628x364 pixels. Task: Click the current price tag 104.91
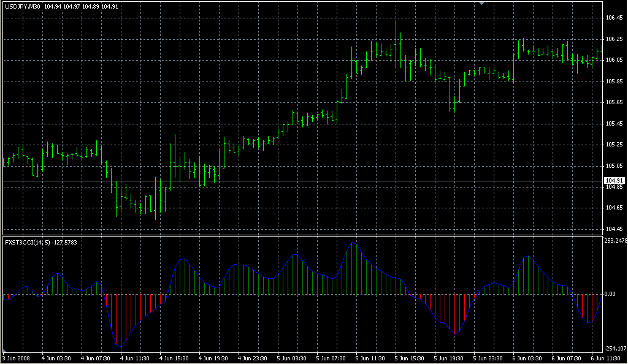coord(614,181)
